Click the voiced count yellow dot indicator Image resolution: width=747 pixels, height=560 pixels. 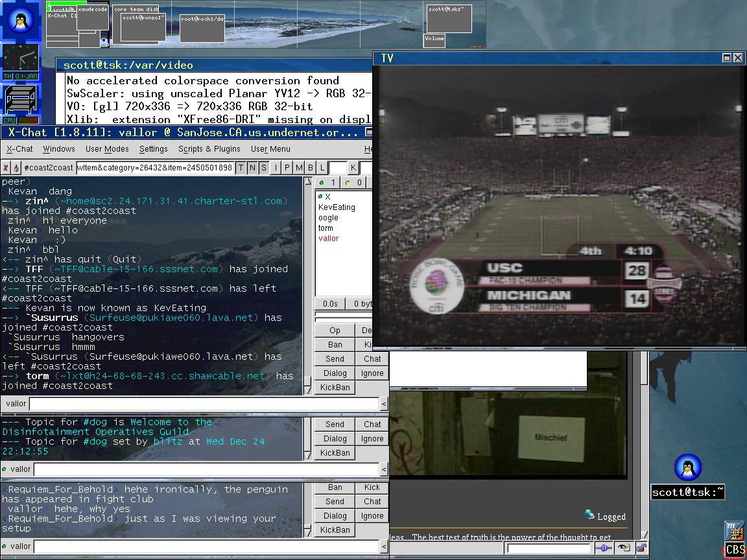tap(348, 183)
